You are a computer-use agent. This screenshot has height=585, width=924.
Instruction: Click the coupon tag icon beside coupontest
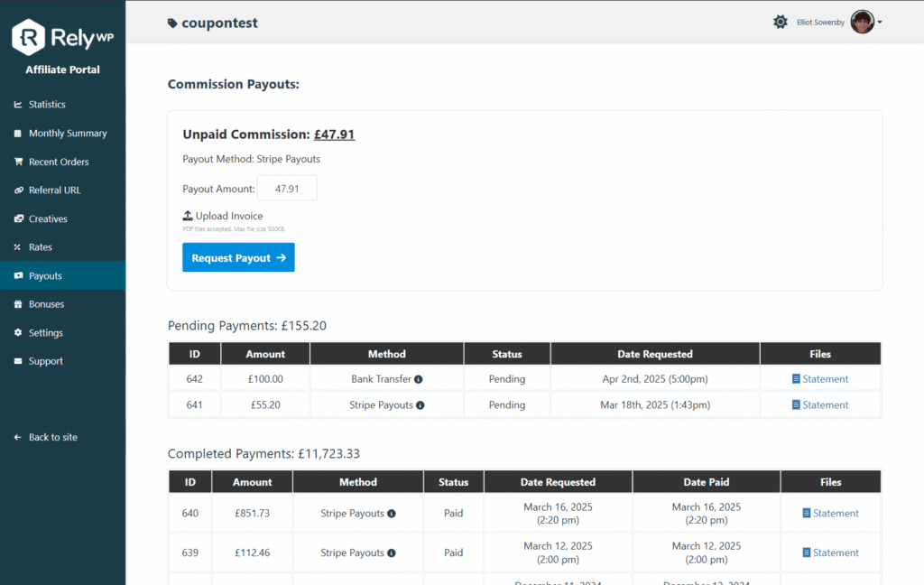[x=172, y=23]
